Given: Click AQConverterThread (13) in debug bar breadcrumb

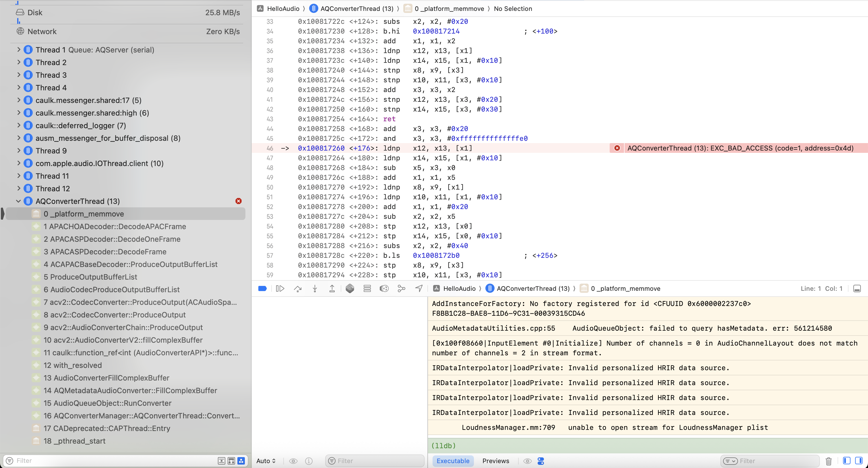Looking at the screenshot, I should pyautogui.click(x=533, y=288).
